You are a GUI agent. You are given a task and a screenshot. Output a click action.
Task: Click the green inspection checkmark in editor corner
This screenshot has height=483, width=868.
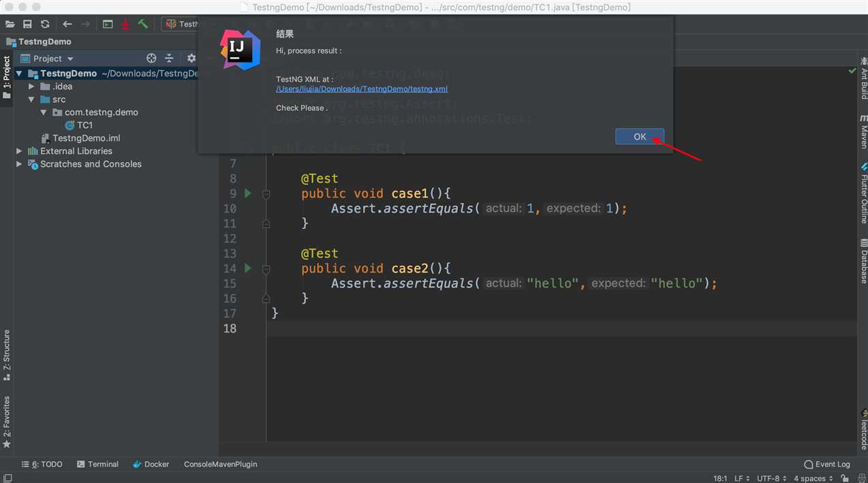[852, 71]
